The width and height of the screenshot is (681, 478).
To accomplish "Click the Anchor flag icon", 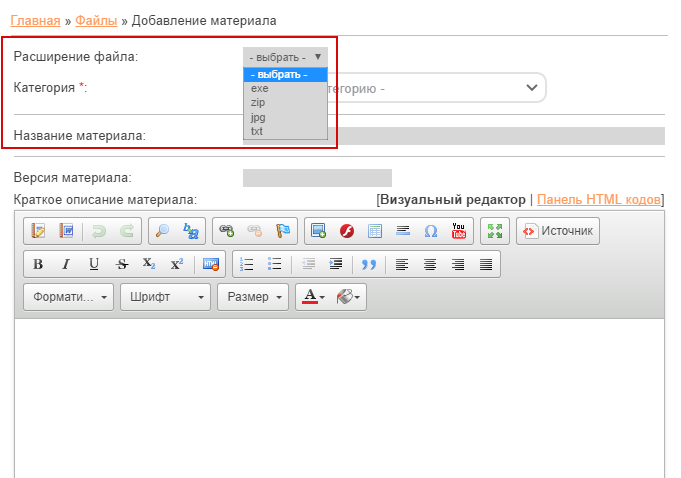I will tap(282, 231).
